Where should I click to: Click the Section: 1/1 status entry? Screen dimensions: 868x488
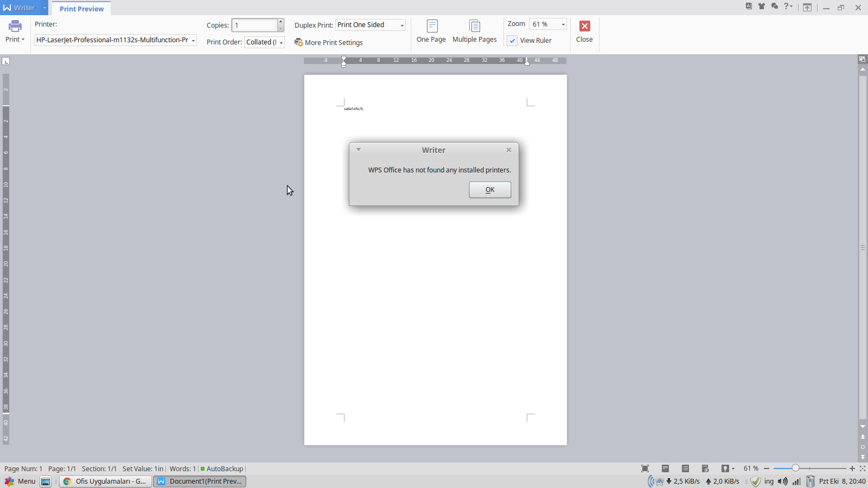(99, 469)
